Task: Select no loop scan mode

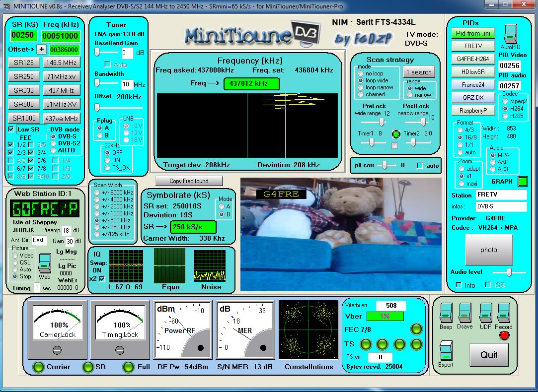Action: pos(361,73)
